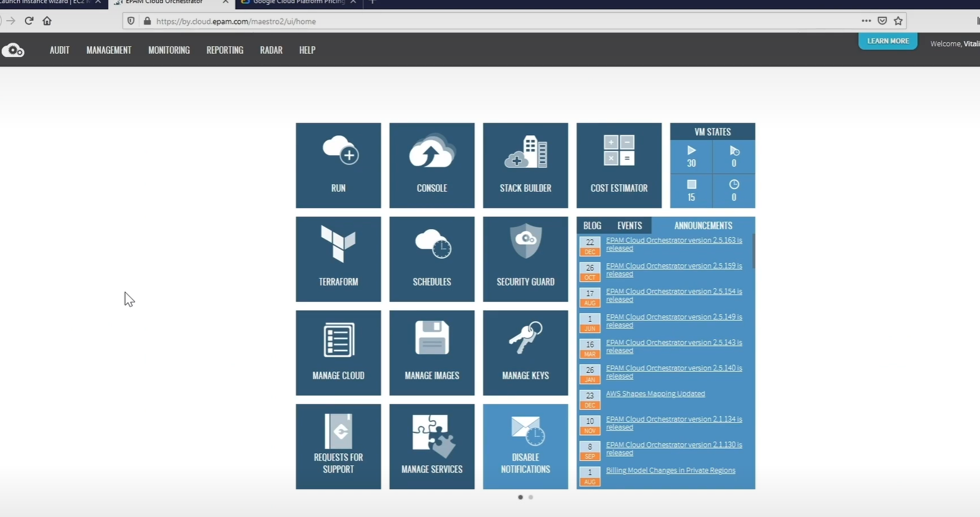This screenshot has width=980, height=517.
Task: Open the Manage Cloud tile
Action: tap(338, 353)
